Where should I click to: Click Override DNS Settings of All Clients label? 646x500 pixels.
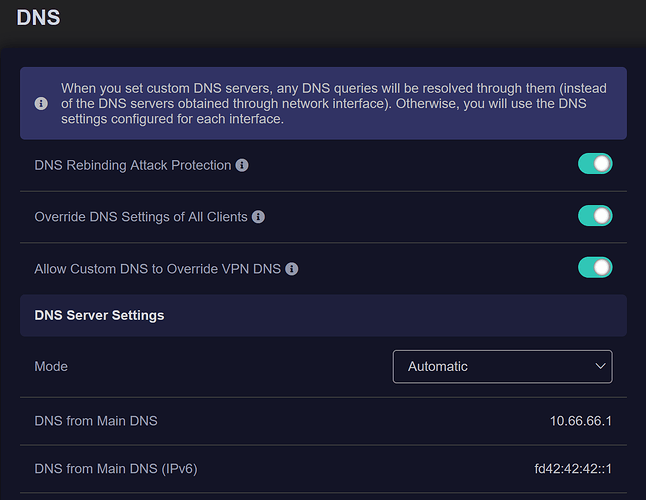click(x=141, y=217)
